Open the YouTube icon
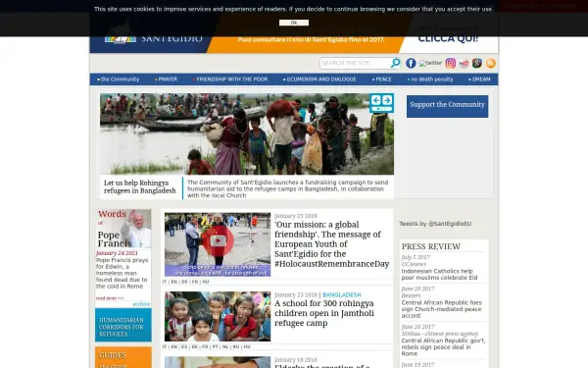Screen dimensions: 588x368 [x=464, y=63]
